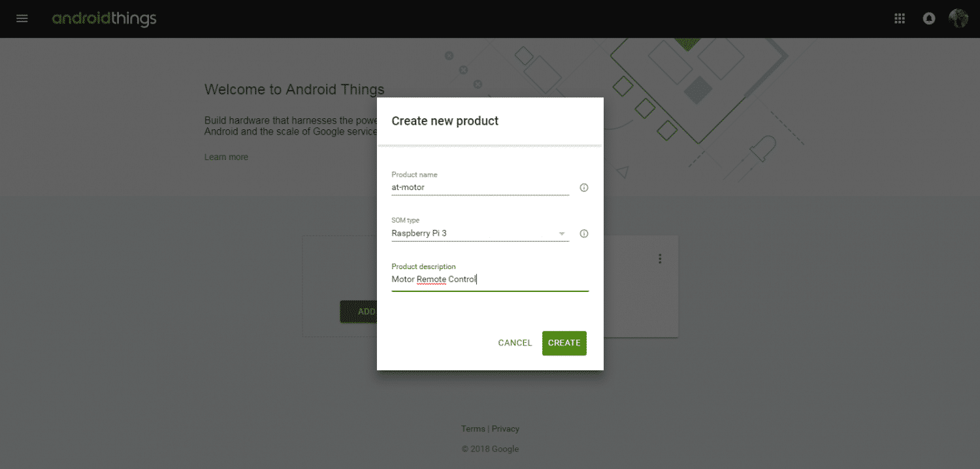The width and height of the screenshot is (980, 469).
Task: Open the product card three-dot menu
Action: [x=660, y=259]
